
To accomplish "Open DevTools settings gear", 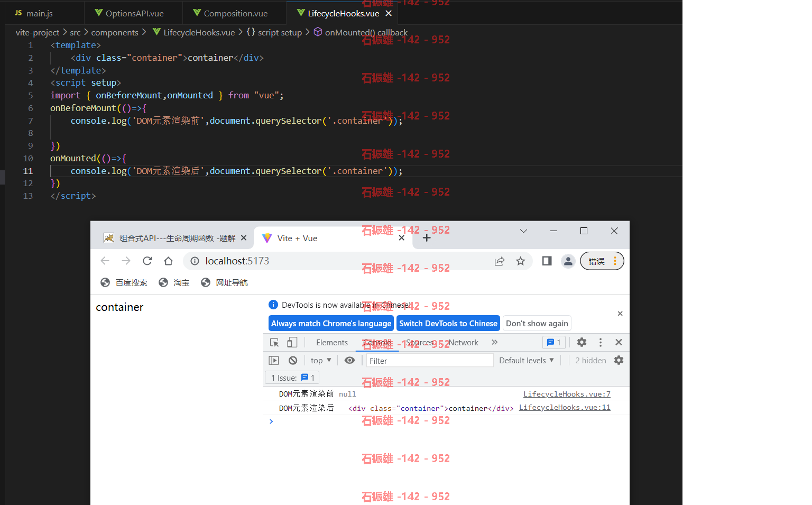I will [x=582, y=342].
